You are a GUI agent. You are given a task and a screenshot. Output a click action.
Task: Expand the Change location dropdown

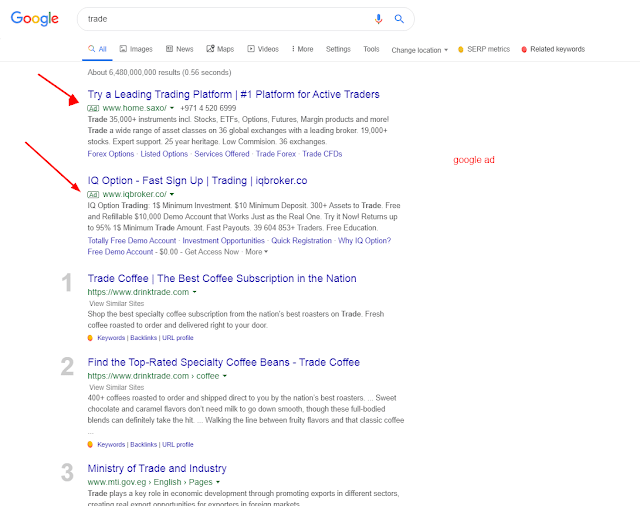coord(420,50)
